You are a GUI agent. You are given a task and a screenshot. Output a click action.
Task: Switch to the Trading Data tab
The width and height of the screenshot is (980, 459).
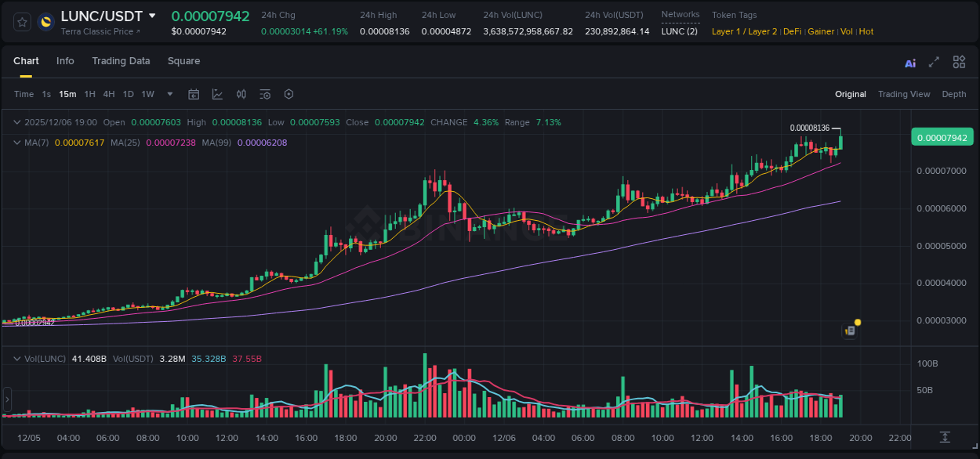coord(121,60)
